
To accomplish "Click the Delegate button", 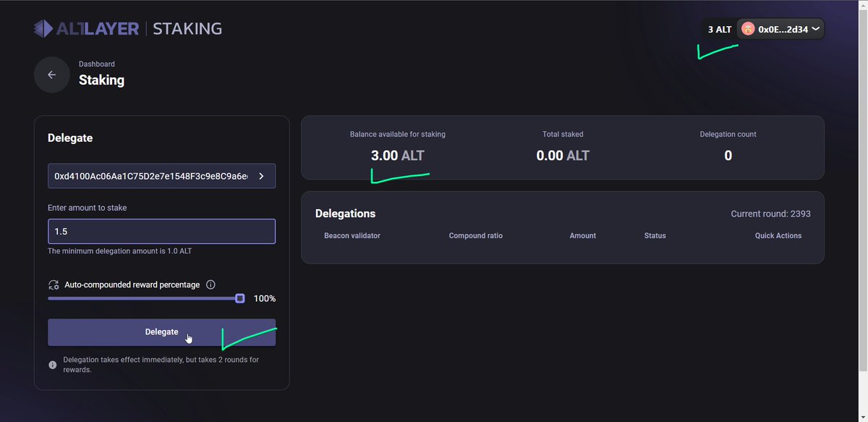I will tap(161, 332).
